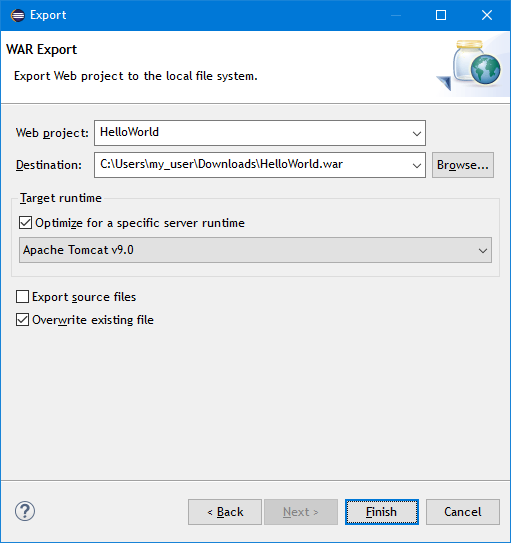Open the Apache Tomcat v9.0 runtime dropdown
Image resolution: width=511 pixels, height=543 pixels.
tap(255, 250)
